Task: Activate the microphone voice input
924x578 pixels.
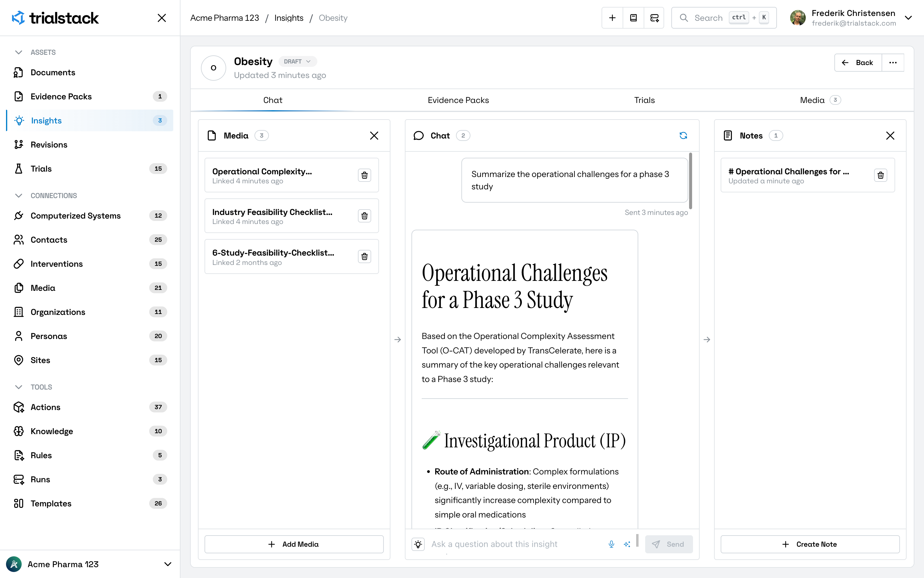Action: tap(611, 544)
